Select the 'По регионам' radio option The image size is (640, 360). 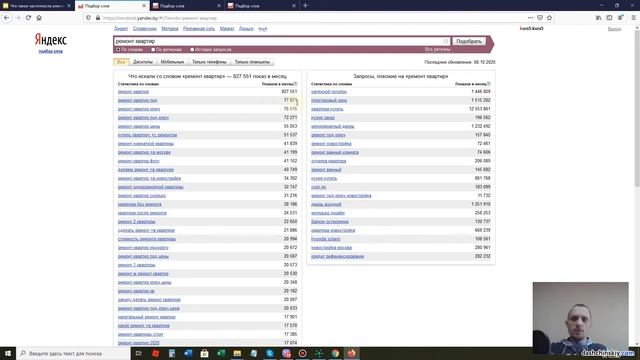tap(153, 50)
